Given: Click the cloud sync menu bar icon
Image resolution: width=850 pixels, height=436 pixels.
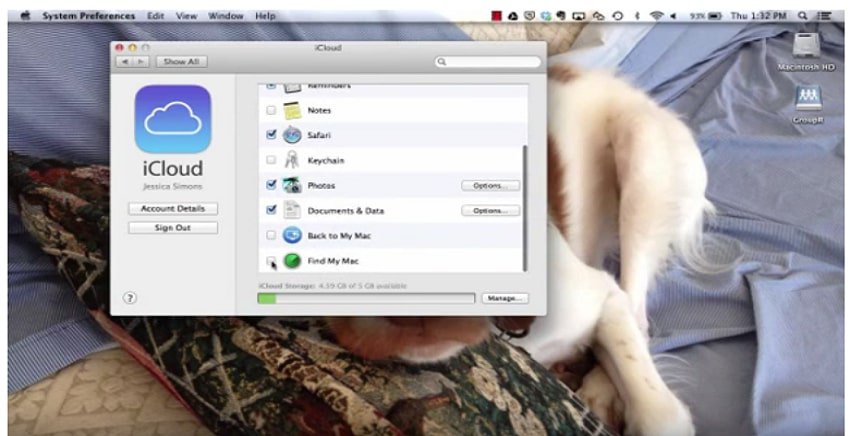Looking at the screenshot, I should [x=598, y=16].
